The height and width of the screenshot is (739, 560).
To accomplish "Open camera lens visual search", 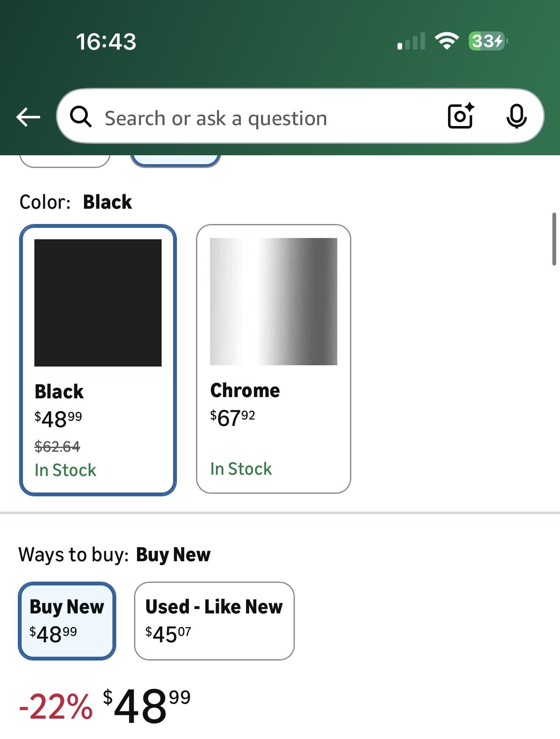I will point(461,116).
